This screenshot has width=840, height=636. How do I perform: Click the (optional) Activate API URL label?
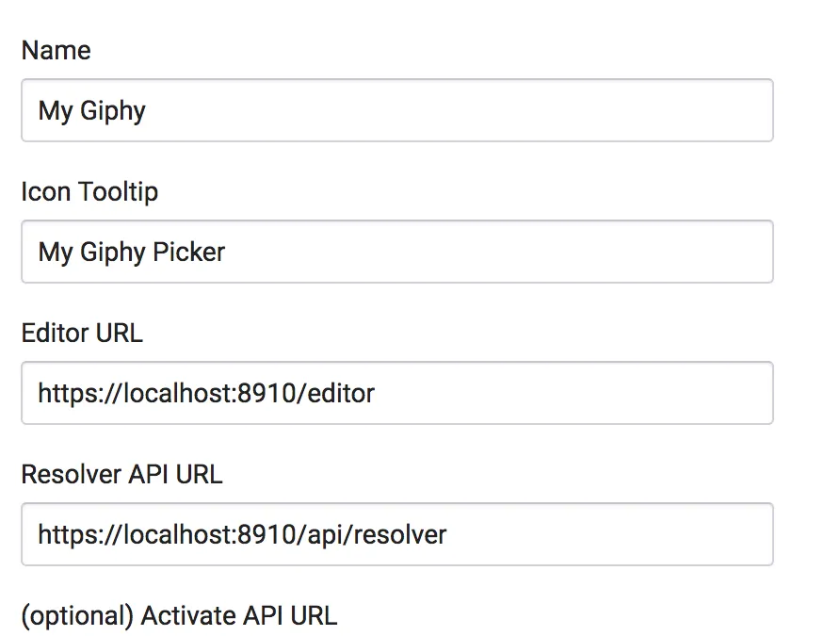pyautogui.click(x=180, y=615)
